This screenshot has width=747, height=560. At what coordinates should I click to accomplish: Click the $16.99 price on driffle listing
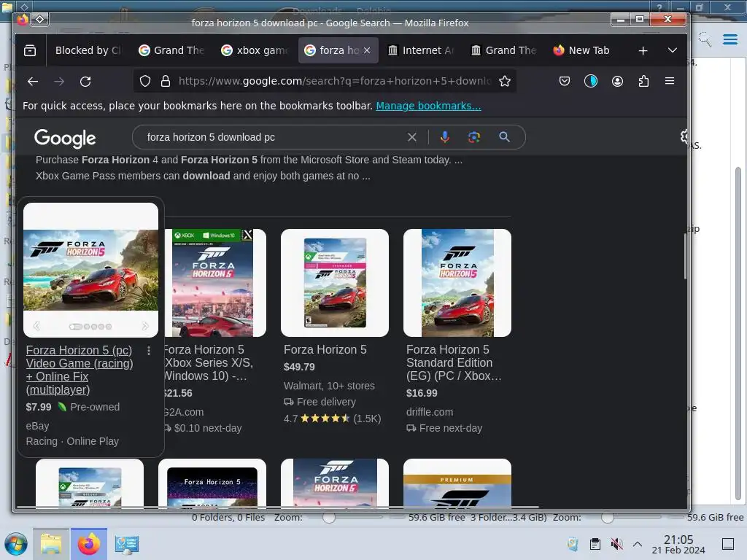(422, 393)
